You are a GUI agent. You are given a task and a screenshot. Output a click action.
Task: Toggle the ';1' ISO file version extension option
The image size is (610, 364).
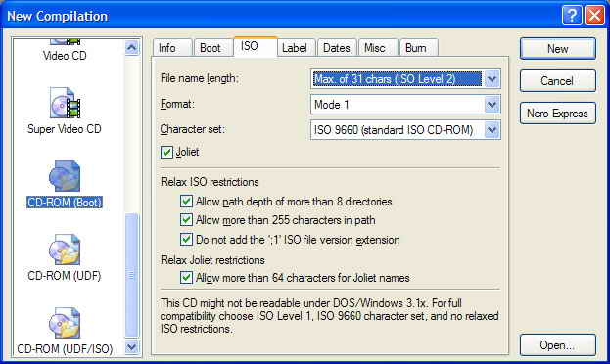pos(186,239)
